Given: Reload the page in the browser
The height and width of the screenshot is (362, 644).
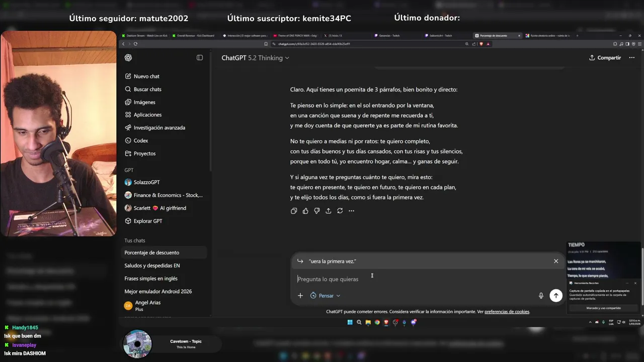Looking at the screenshot, I should click(x=135, y=44).
